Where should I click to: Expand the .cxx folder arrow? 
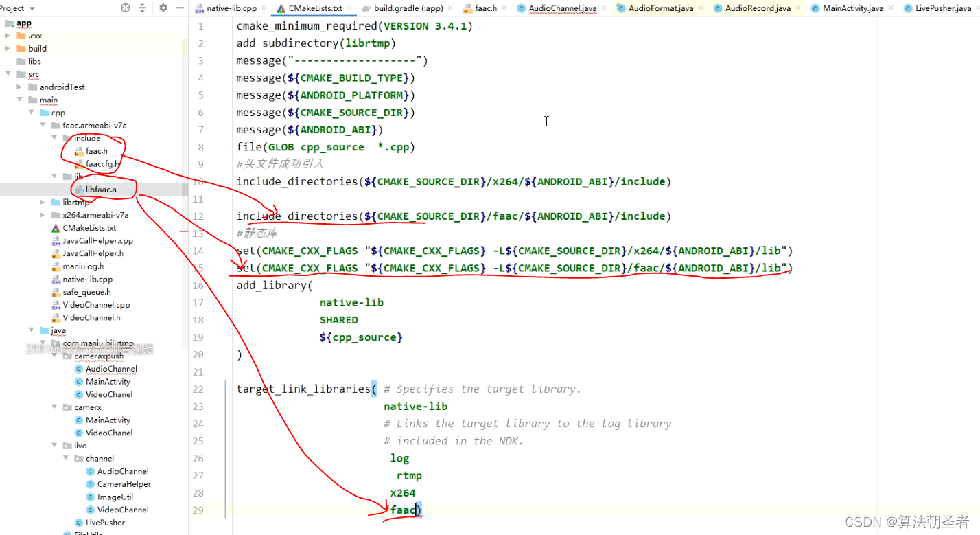pos(8,35)
